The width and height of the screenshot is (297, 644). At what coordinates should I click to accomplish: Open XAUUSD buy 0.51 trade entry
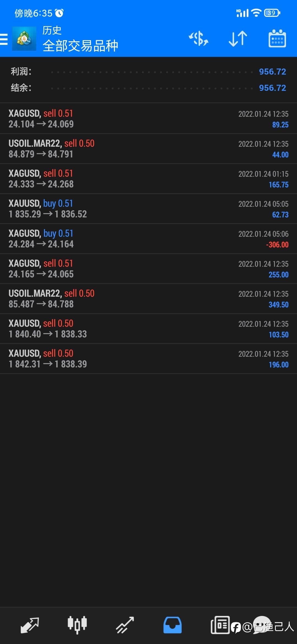pyautogui.click(x=148, y=209)
